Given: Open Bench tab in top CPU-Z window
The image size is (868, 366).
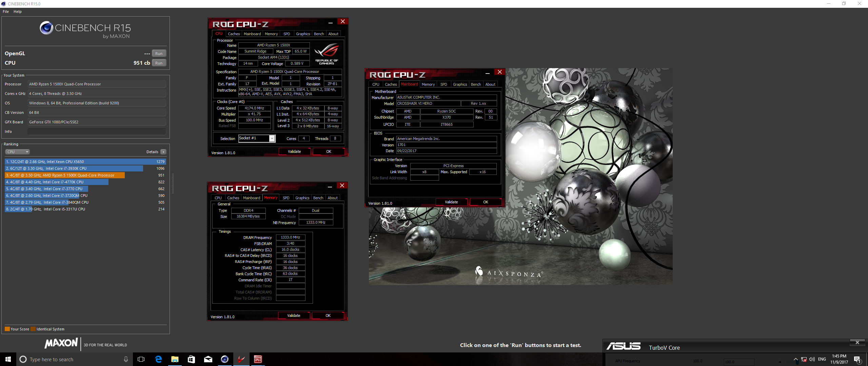Looking at the screenshot, I should click(319, 34).
